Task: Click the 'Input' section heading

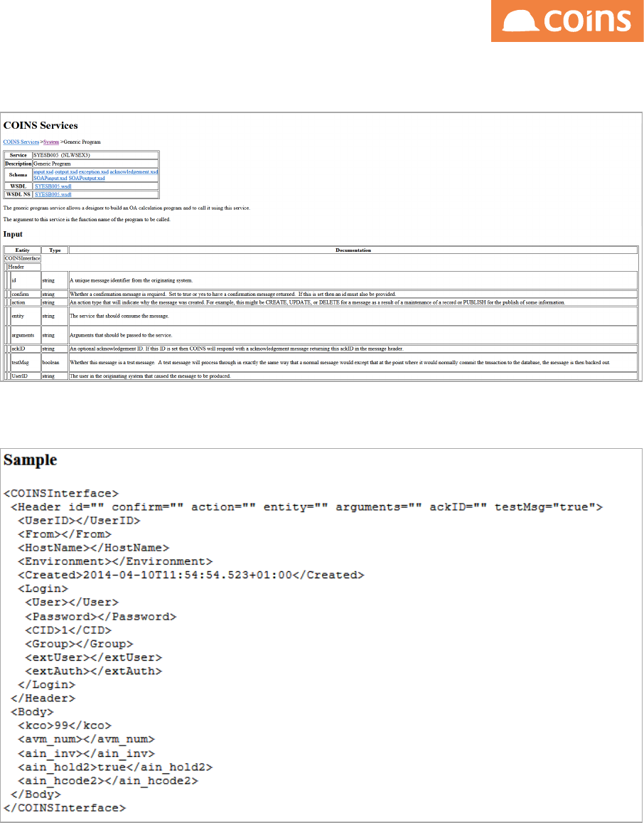Action: (x=13, y=233)
